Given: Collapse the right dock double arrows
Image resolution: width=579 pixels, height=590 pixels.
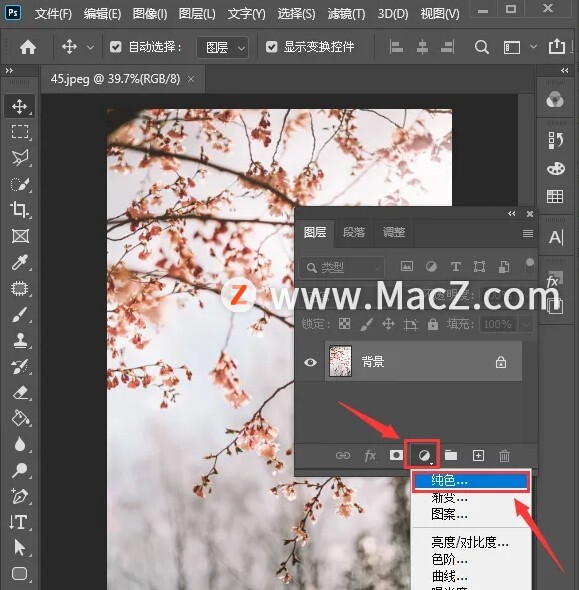Looking at the screenshot, I should point(564,70).
